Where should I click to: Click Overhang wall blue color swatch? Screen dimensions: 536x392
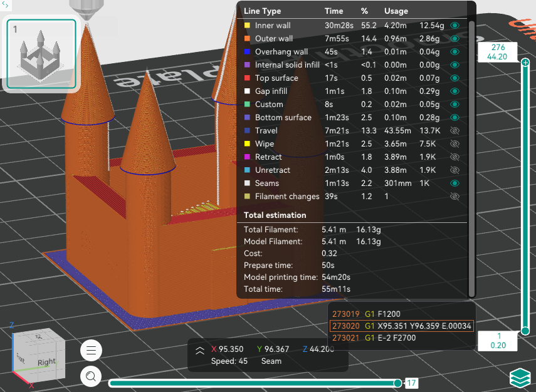tap(247, 51)
